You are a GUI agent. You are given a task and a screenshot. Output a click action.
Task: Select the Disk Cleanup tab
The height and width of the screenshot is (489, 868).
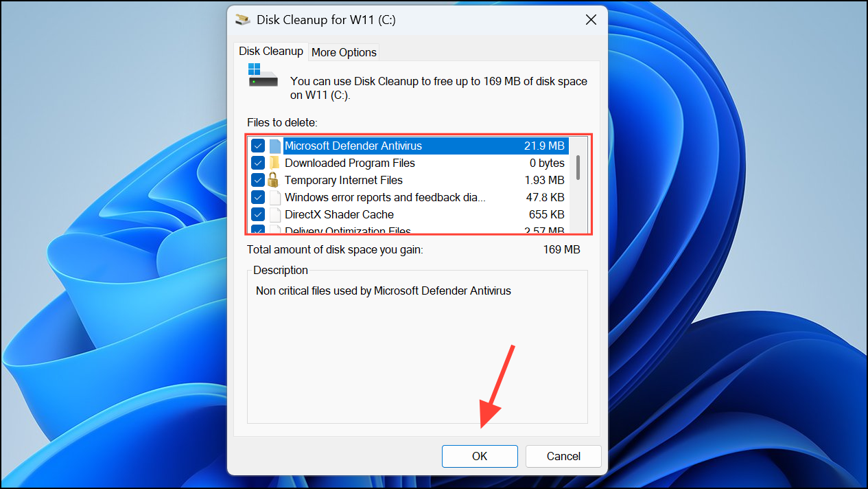coord(271,52)
